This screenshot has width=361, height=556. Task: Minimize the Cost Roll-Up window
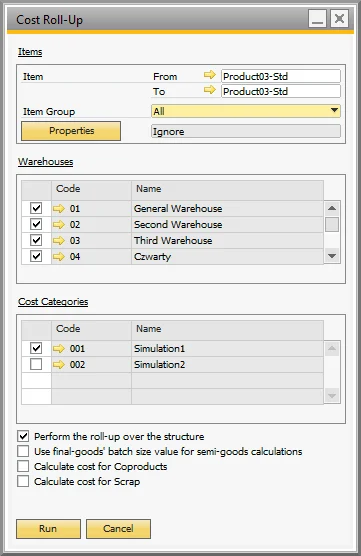[317, 18]
